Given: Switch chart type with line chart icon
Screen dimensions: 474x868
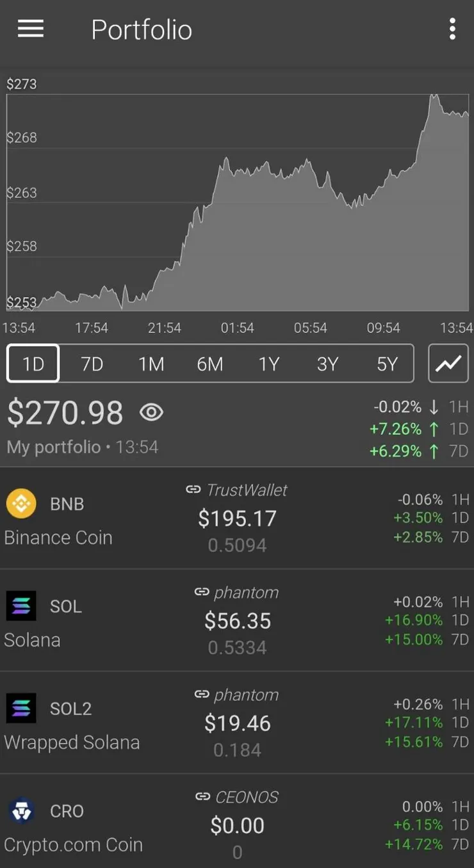Looking at the screenshot, I should click(x=448, y=364).
